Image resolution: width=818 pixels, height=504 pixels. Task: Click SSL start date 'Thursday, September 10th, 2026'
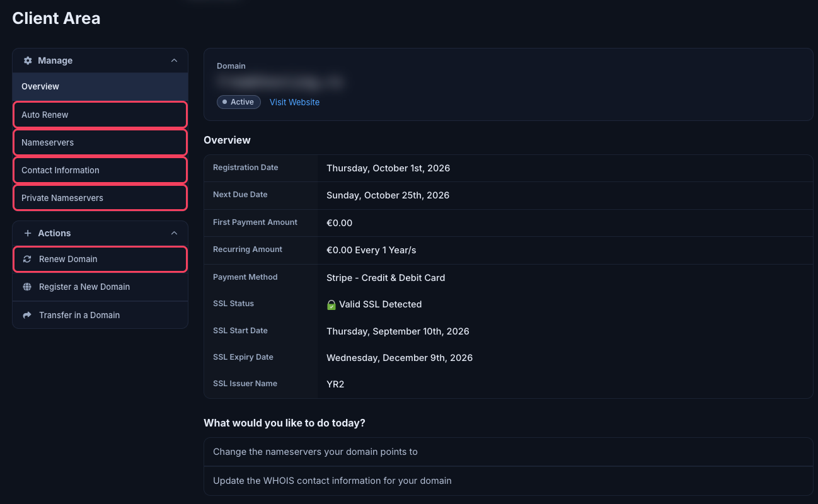398,331
